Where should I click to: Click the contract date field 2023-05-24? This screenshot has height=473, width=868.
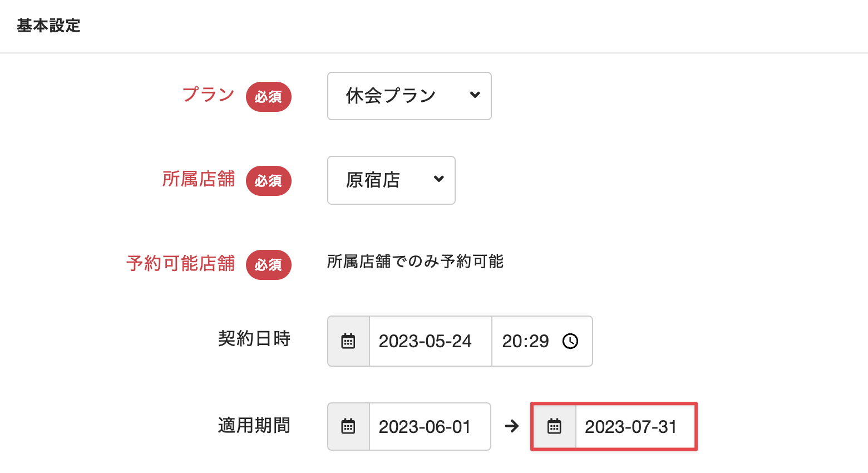(425, 341)
